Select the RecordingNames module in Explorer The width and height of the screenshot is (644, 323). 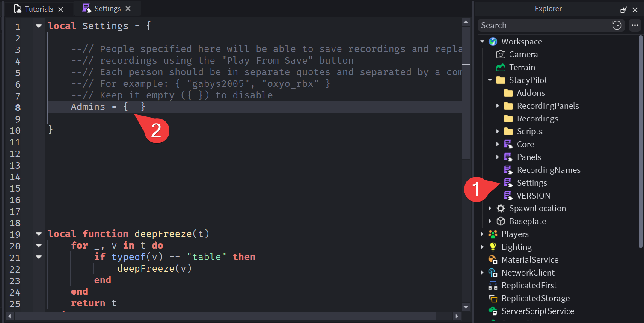tap(548, 170)
